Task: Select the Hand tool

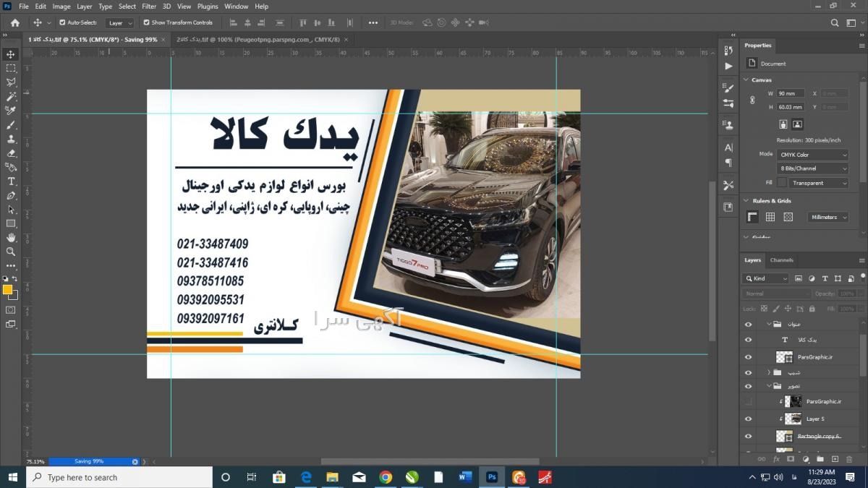Action: click(11, 238)
